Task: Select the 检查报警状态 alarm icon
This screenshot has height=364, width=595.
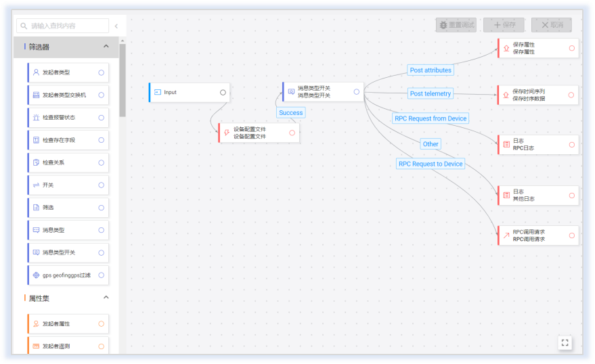Action: tap(36, 118)
